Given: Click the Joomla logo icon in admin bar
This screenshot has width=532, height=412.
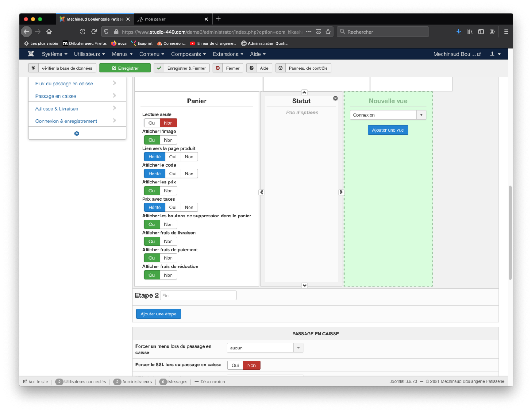Looking at the screenshot, I should tap(31, 54).
